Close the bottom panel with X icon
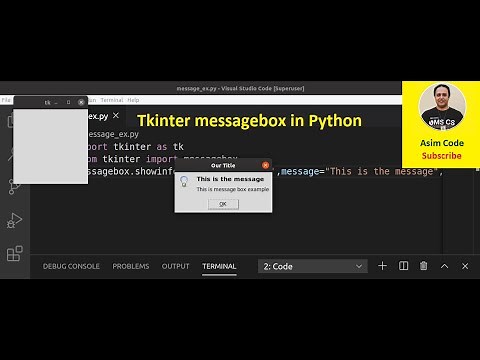Screen dimensions: 480x360 pyautogui.click(x=465, y=266)
